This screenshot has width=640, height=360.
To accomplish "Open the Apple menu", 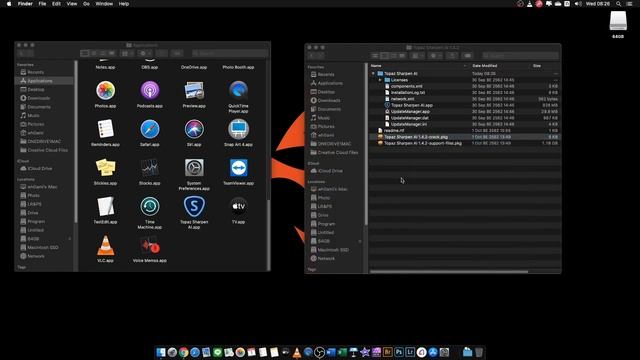I will pos(9,4).
